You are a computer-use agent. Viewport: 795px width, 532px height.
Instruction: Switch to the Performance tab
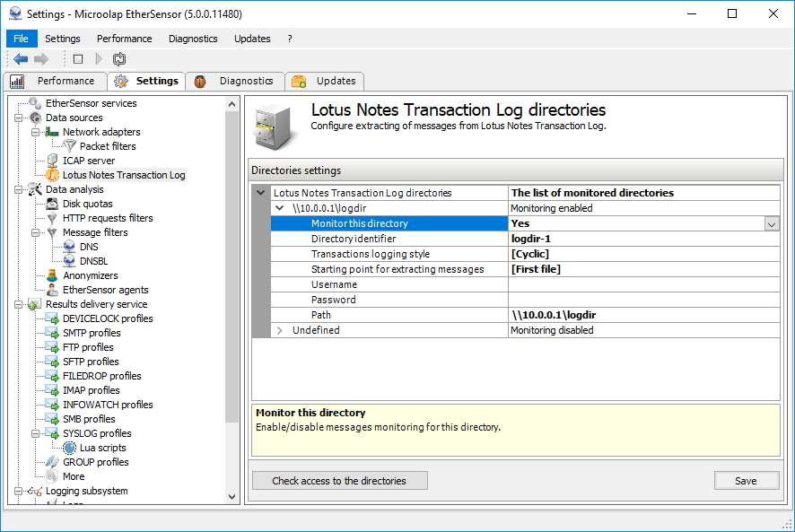click(x=55, y=81)
